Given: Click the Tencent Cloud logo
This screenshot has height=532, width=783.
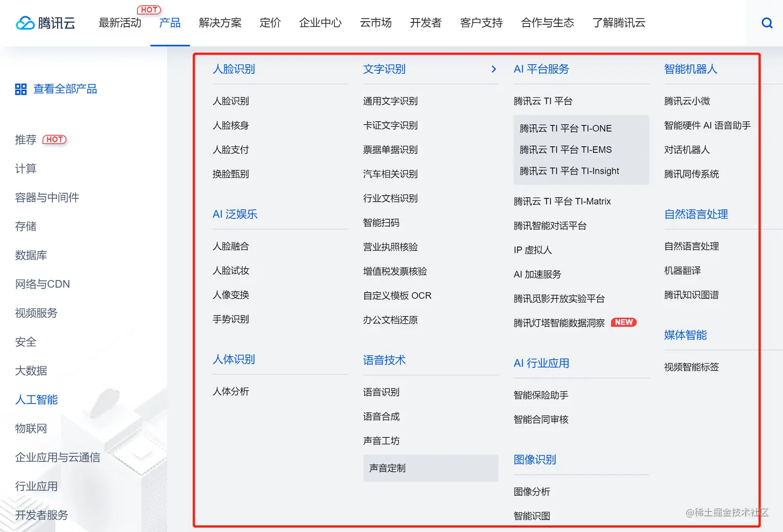Looking at the screenshot, I should 46,23.
